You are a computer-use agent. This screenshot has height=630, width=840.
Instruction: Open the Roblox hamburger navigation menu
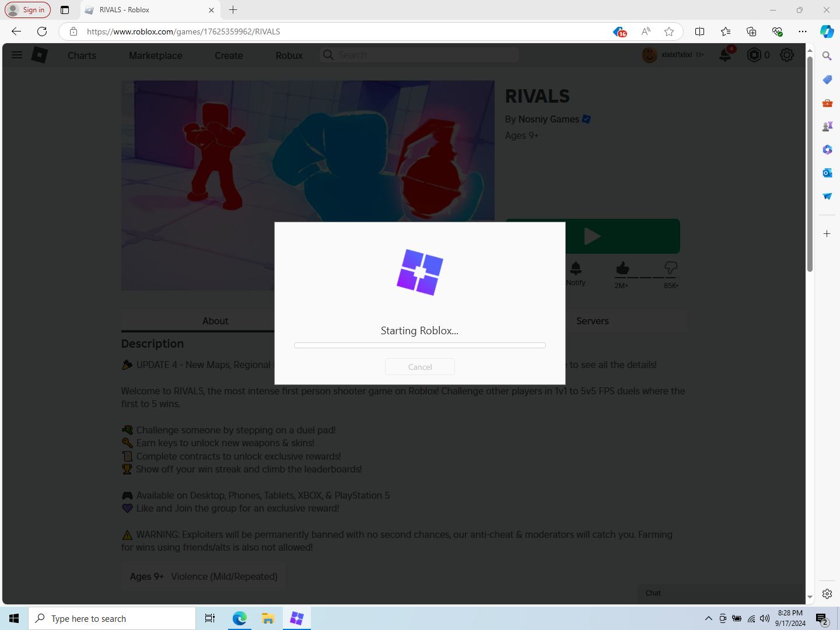[17, 55]
